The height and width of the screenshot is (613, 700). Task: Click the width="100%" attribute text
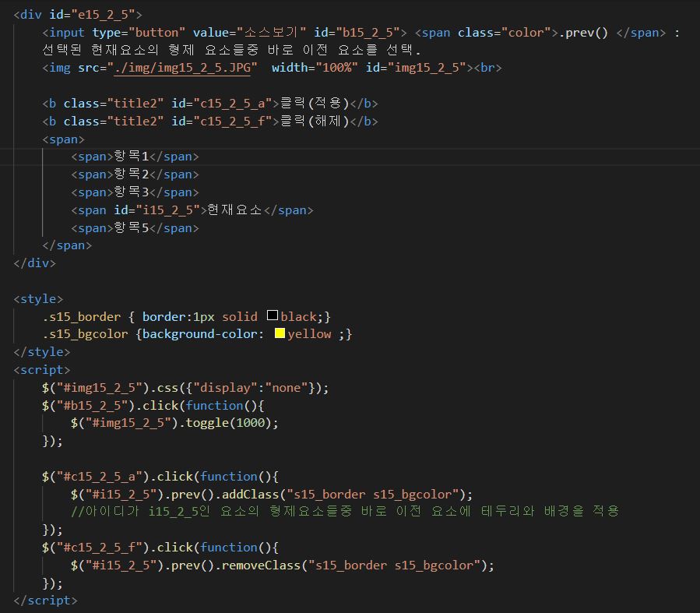[x=315, y=68]
